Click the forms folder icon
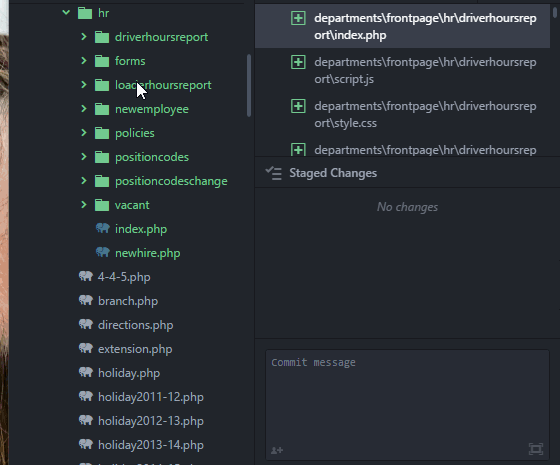Viewport: 560px width, 465px height. tap(102, 61)
